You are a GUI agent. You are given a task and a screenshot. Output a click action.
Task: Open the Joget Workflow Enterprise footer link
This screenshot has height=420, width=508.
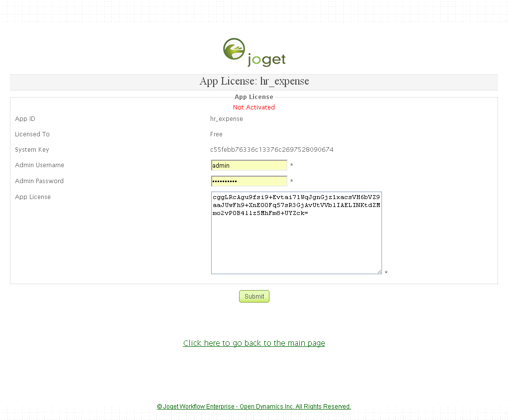pyautogui.click(x=254, y=407)
